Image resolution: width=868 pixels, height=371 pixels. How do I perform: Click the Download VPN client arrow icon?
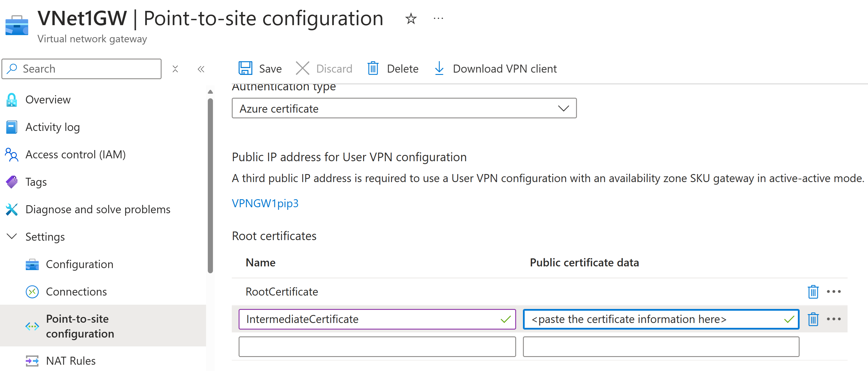click(x=439, y=69)
